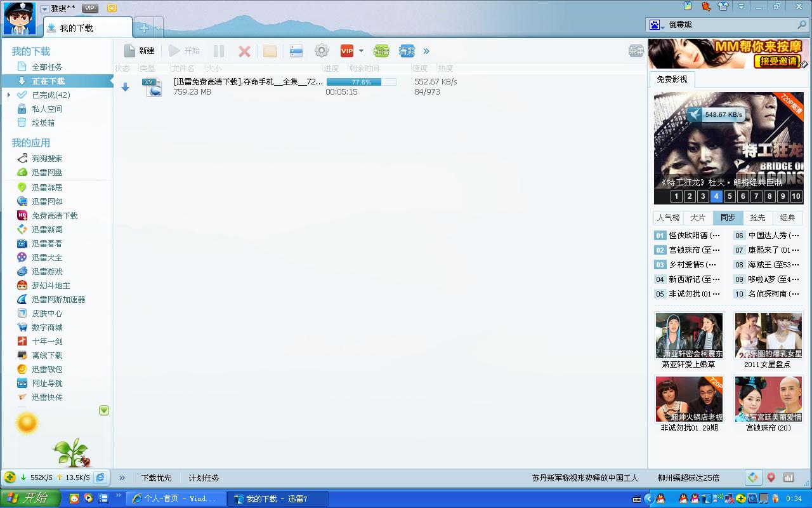
Task: Click the 新建 new task button
Action: [x=139, y=51]
